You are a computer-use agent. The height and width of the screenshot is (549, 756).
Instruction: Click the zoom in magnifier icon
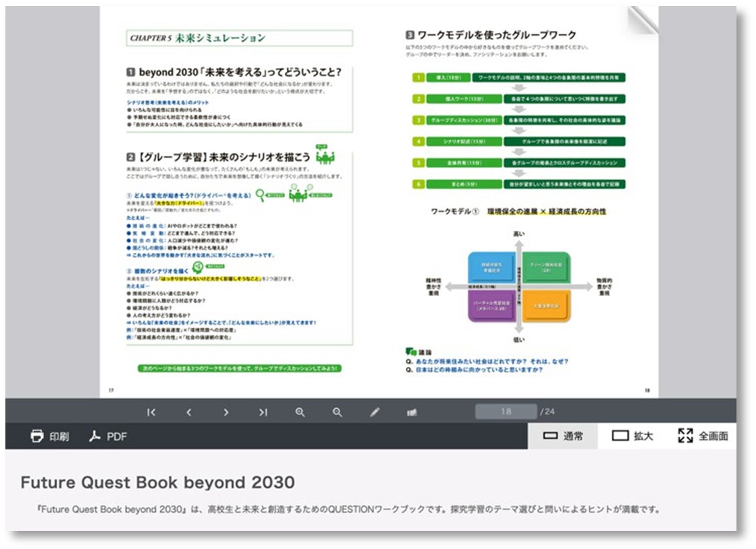[x=300, y=412]
